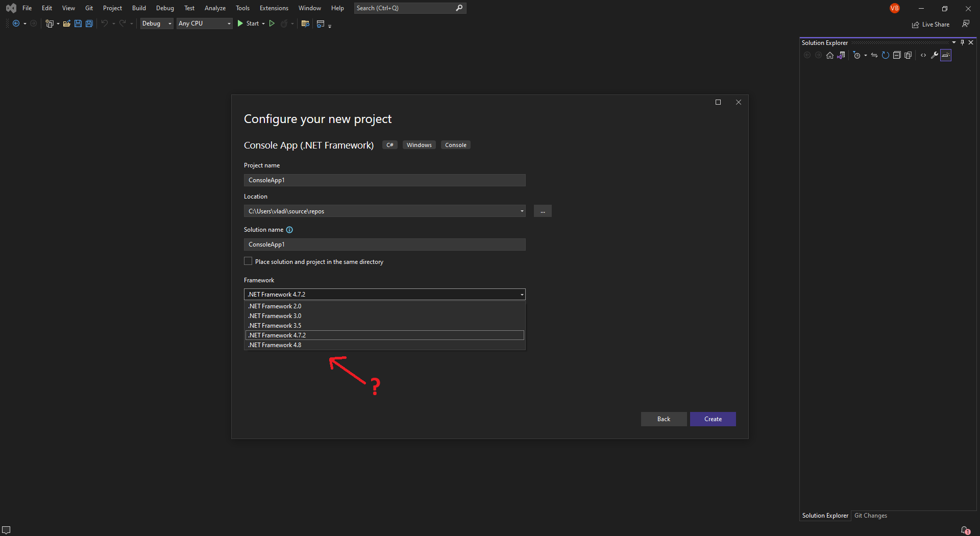Click the single-disk Save icon
The width and height of the screenshot is (980, 536).
(78, 23)
